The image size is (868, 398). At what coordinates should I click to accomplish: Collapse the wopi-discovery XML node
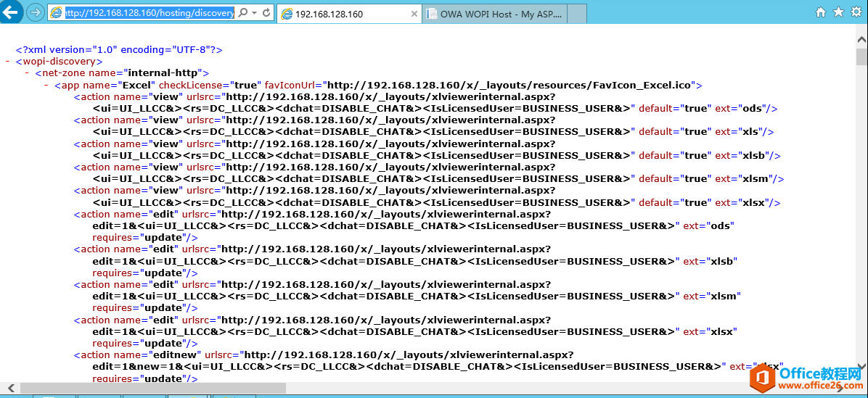point(7,62)
